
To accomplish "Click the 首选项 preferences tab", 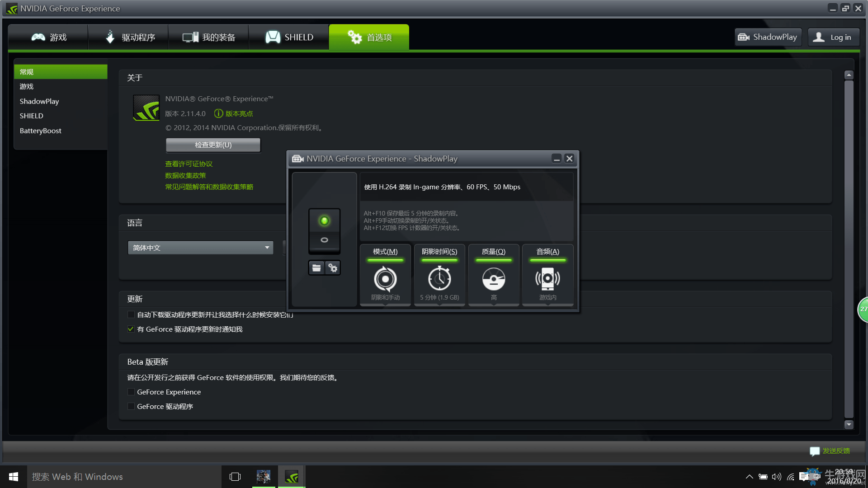I will tap(369, 37).
